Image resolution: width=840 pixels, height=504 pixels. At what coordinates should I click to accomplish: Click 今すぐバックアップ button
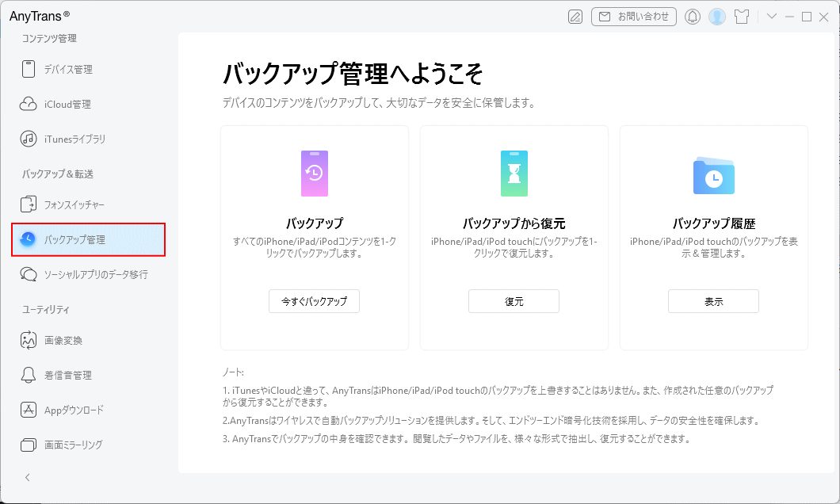pos(314,301)
